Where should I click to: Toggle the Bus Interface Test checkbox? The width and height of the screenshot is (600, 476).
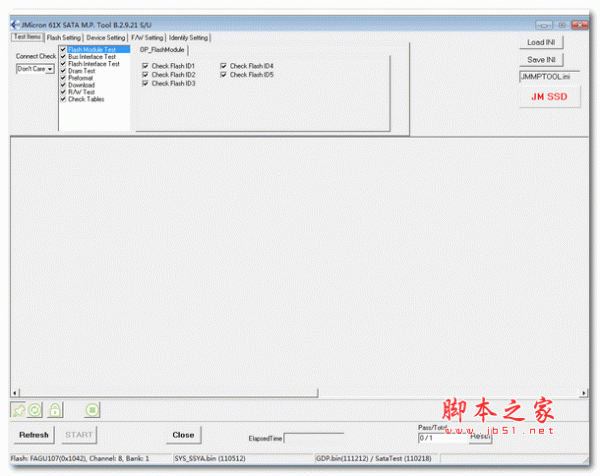coord(64,57)
